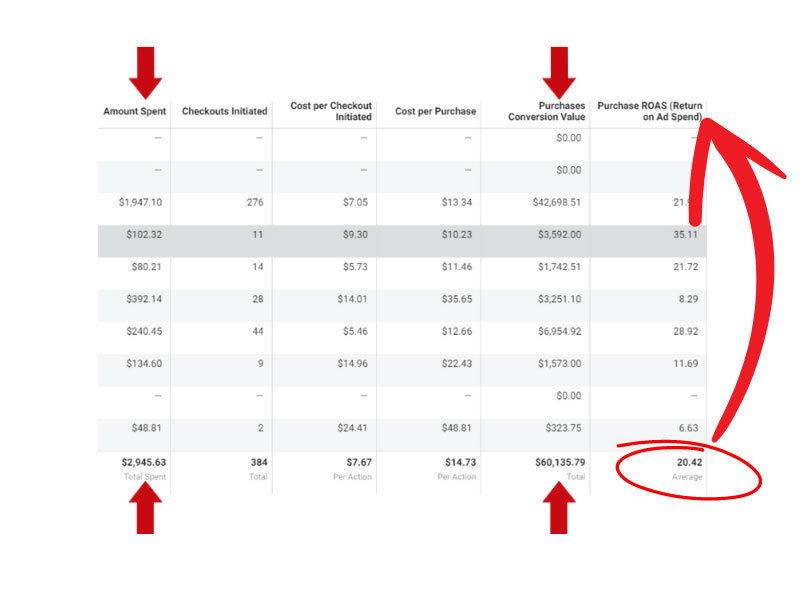Select the 276 Checkouts Initiated cell
The image size is (800, 600).
coord(257,202)
